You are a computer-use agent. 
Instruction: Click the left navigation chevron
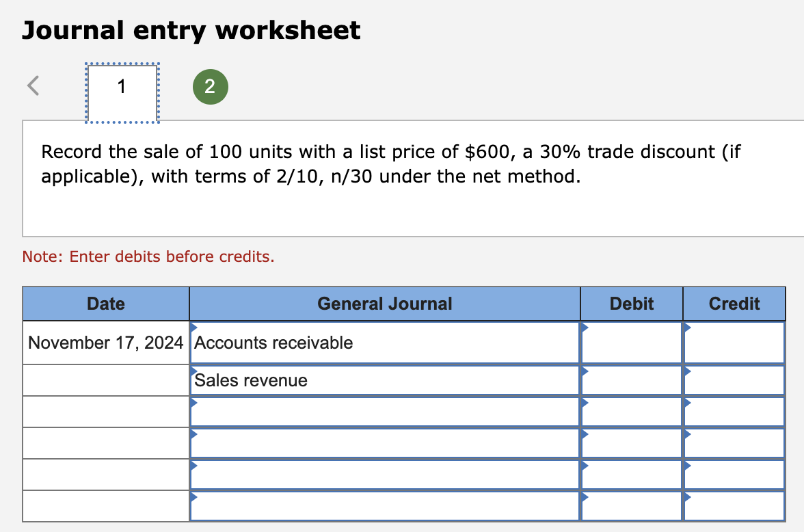(x=32, y=86)
